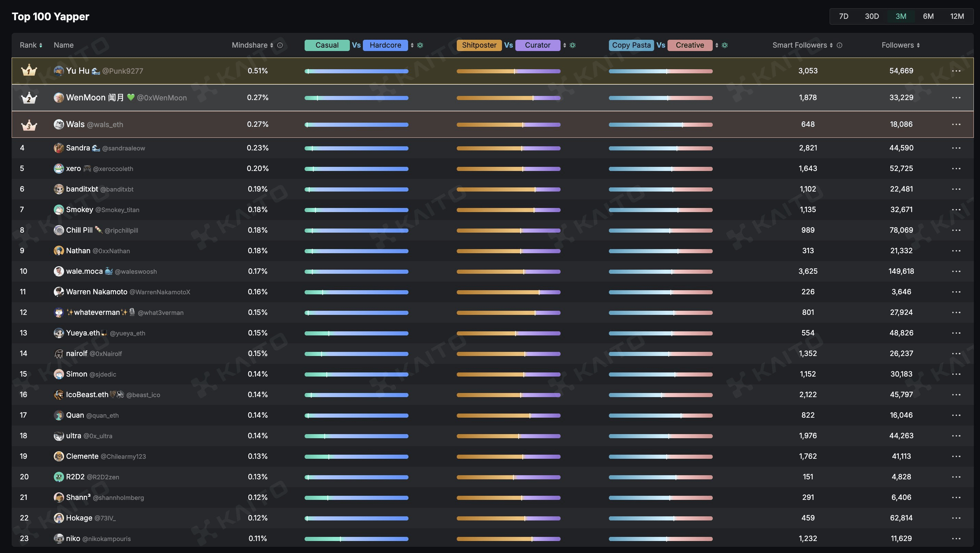Toggle the Curator filter pill
Viewport: 980px width, 553px height.
pyautogui.click(x=537, y=45)
